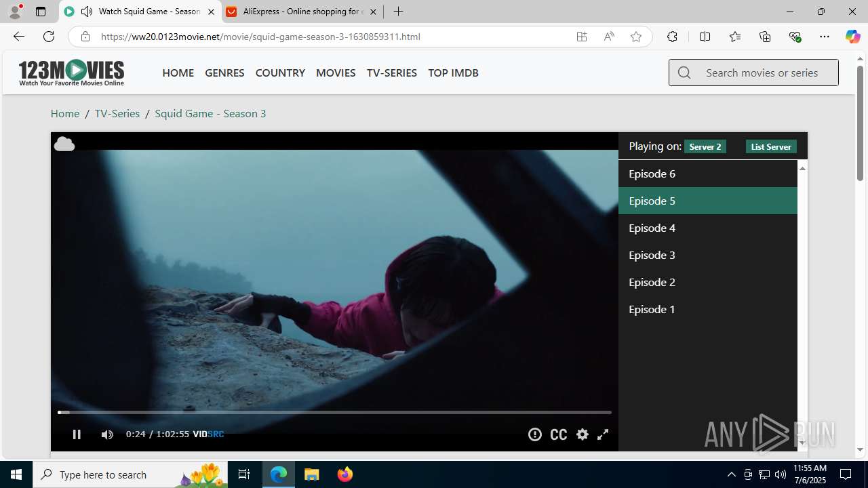Seek on the video progress bar
Screen dimensions: 868x488
coord(334,412)
